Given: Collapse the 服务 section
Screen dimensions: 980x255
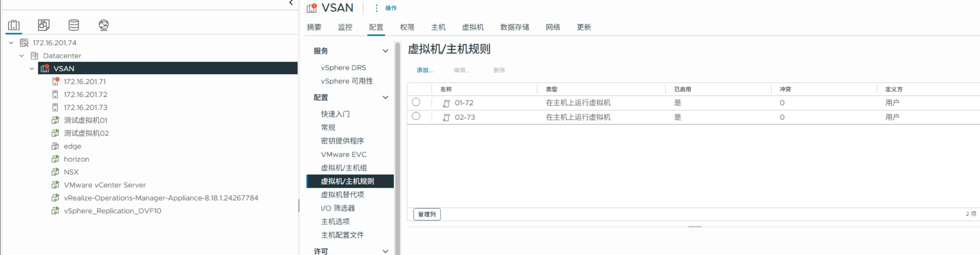Looking at the screenshot, I should coord(385,51).
